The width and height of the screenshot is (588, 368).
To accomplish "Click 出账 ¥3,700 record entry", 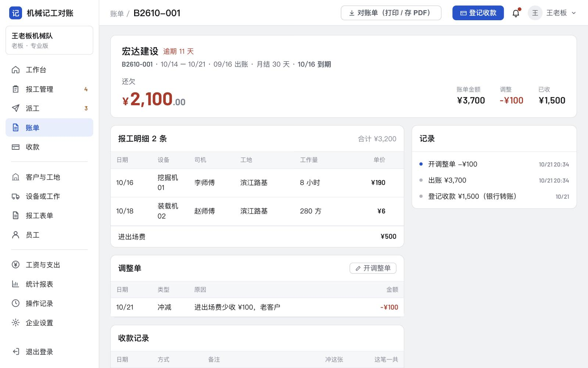I will pyautogui.click(x=447, y=180).
